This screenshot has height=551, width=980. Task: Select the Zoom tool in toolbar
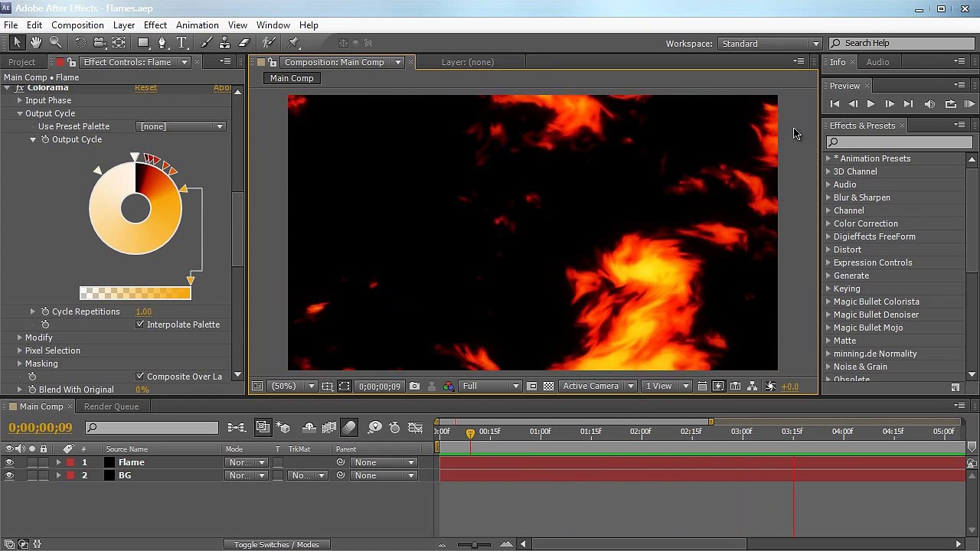56,43
